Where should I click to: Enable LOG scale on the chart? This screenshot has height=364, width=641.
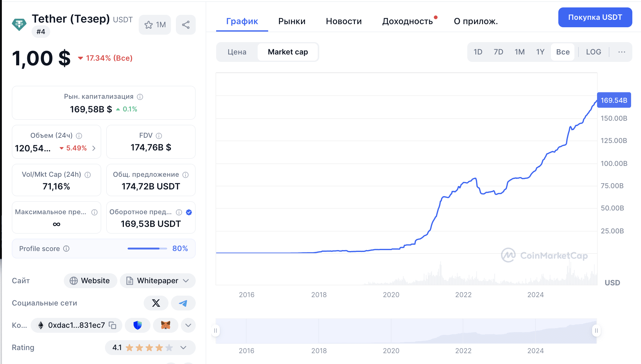(x=593, y=52)
